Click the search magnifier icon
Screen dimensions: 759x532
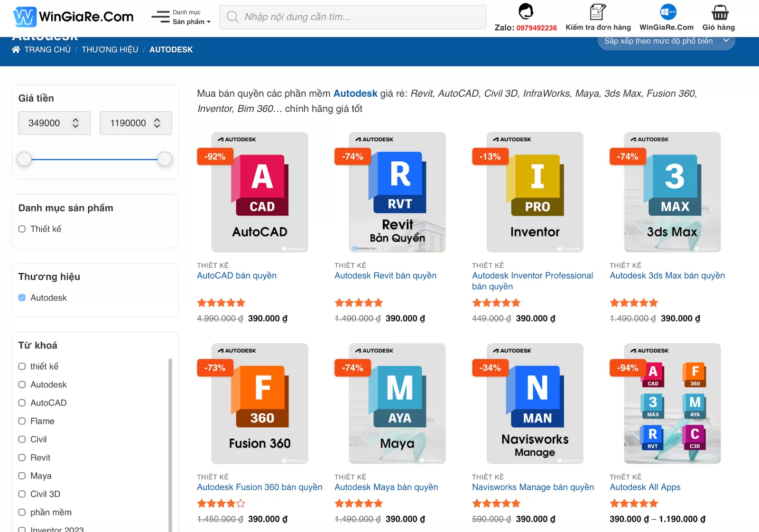pos(232,17)
